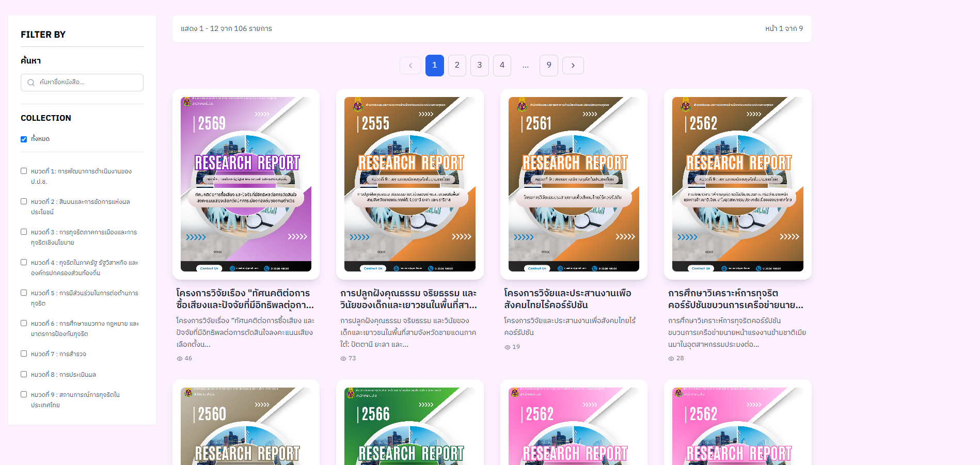
Task: Check หมวดที่ 7 การสำรวจ checkbox
Action: tap(24, 354)
